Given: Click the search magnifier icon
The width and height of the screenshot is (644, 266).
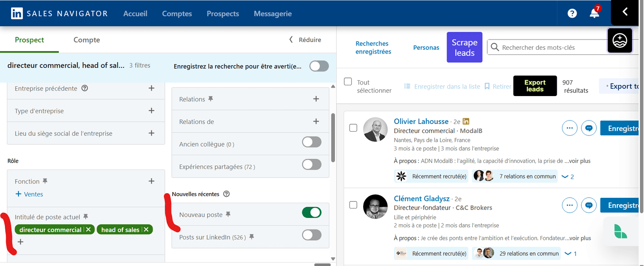Looking at the screenshot, I should pyautogui.click(x=495, y=47).
